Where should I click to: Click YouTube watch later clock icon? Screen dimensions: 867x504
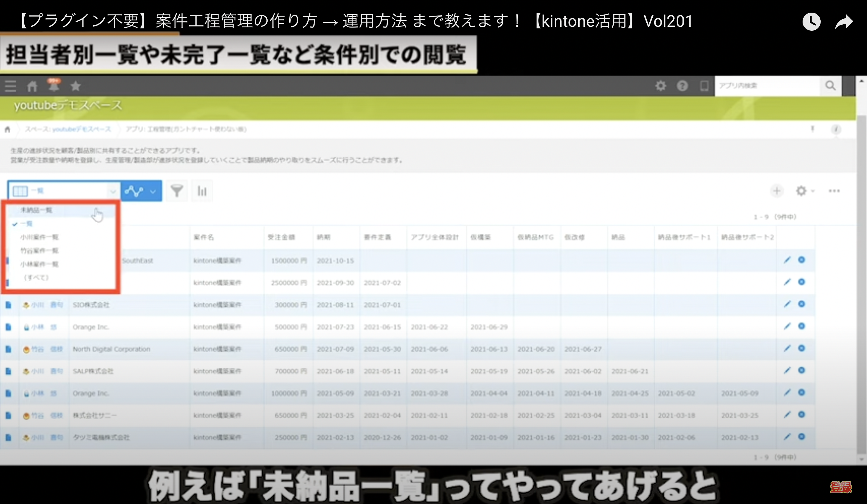point(811,22)
